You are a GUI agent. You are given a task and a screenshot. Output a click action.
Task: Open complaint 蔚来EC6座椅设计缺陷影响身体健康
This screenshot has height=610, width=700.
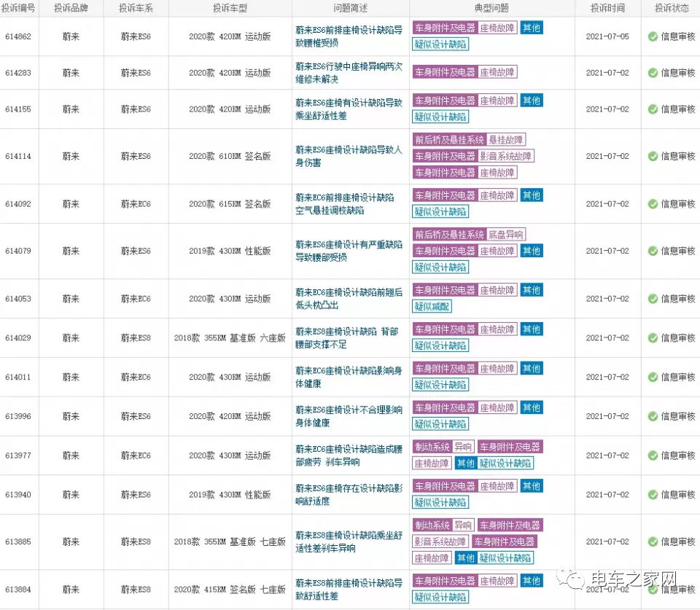349,377
